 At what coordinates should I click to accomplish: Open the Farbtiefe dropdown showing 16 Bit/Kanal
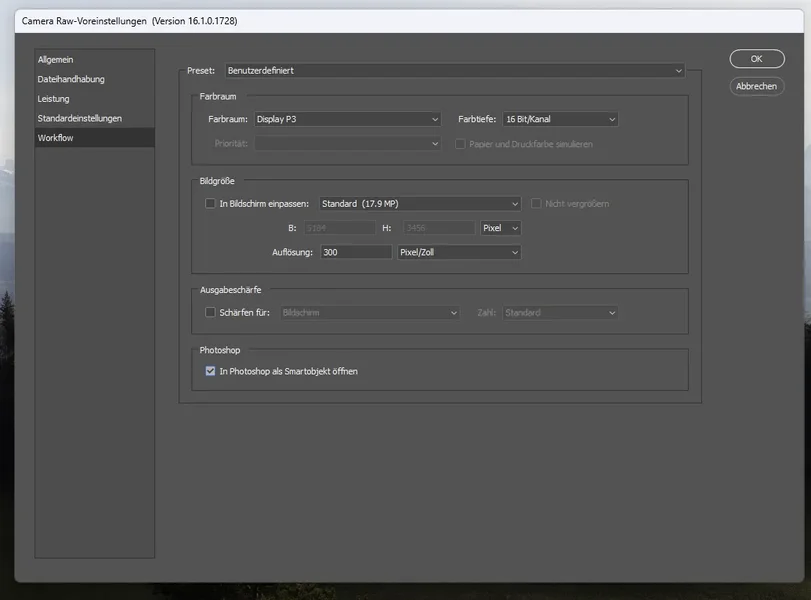[x=560, y=119]
